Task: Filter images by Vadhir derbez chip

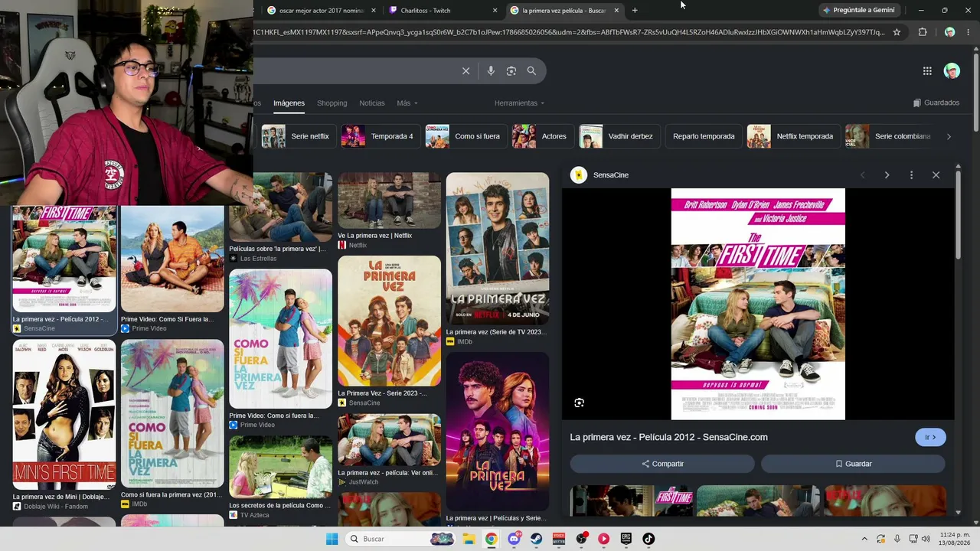Action: [618, 136]
